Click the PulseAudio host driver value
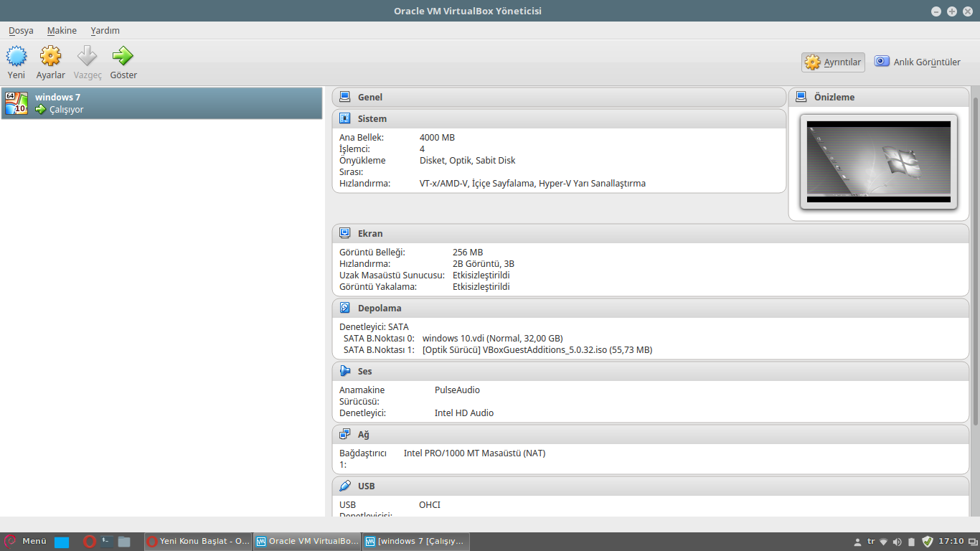980x551 pixels. coord(457,390)
